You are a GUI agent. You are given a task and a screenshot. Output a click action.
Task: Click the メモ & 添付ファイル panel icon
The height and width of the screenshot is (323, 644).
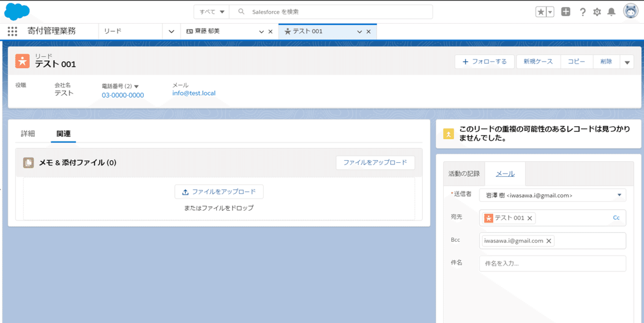pos(28,162)
